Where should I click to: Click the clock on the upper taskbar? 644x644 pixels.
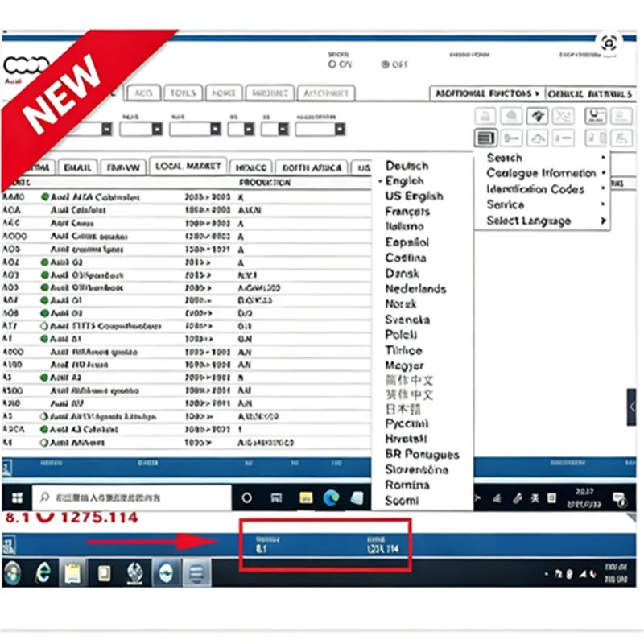pyautogui.click(x=584, y=498)
